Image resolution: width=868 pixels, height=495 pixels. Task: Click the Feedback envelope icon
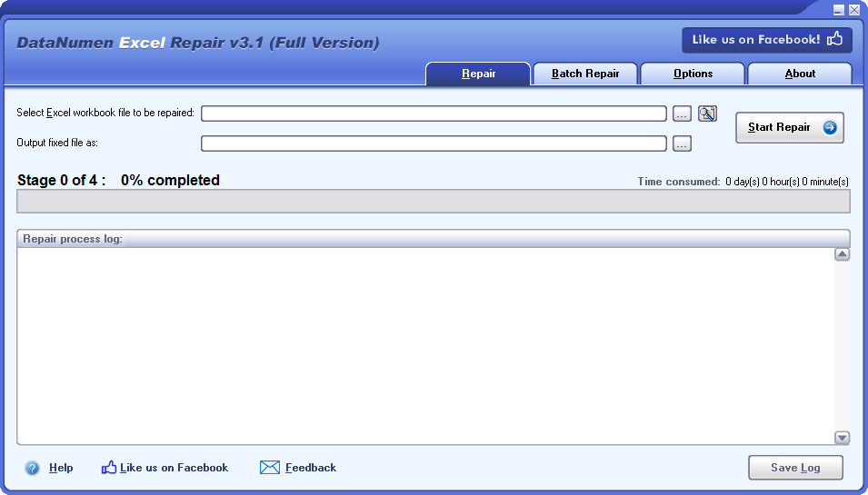(x=270, y=468)
